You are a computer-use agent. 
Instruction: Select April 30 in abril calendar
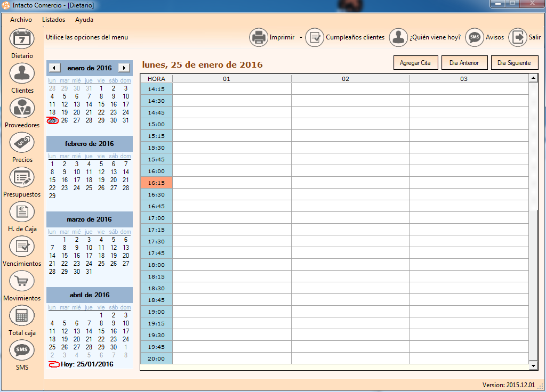pyautogui.click(x=114, y=347)
